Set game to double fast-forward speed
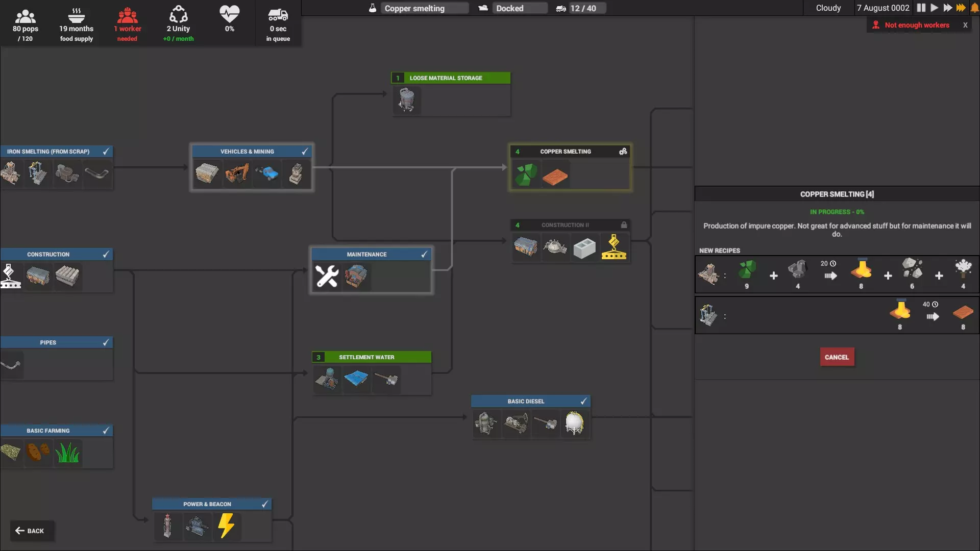 pos(947,8)
